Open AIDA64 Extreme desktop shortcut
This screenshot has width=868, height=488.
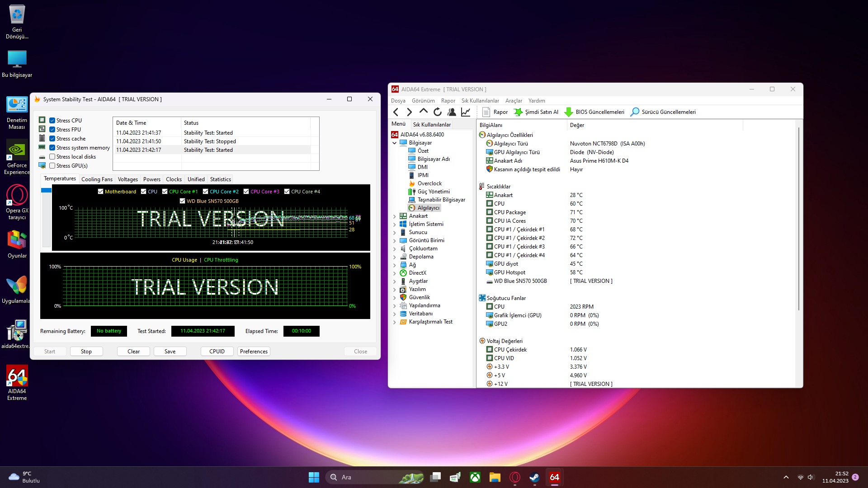click(17, 383)
